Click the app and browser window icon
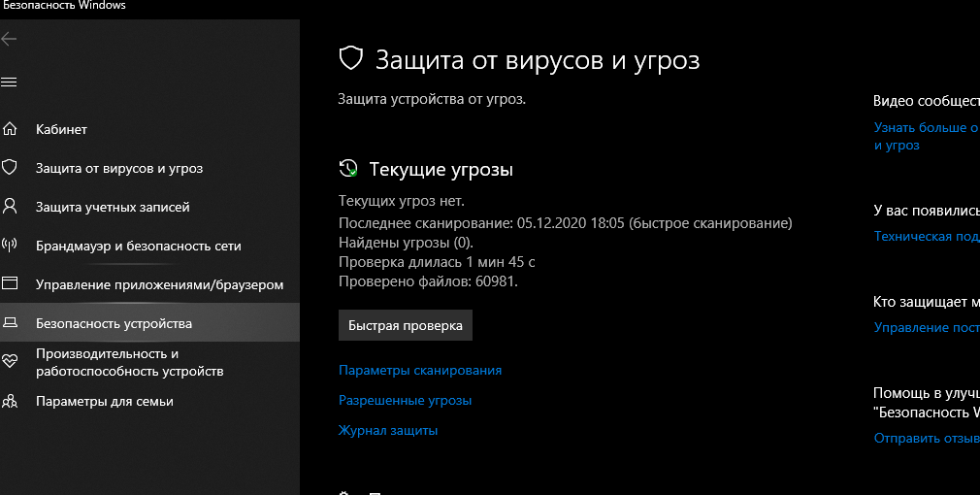The width and height of the screenshot is (980, 495). tap(10, 283)
